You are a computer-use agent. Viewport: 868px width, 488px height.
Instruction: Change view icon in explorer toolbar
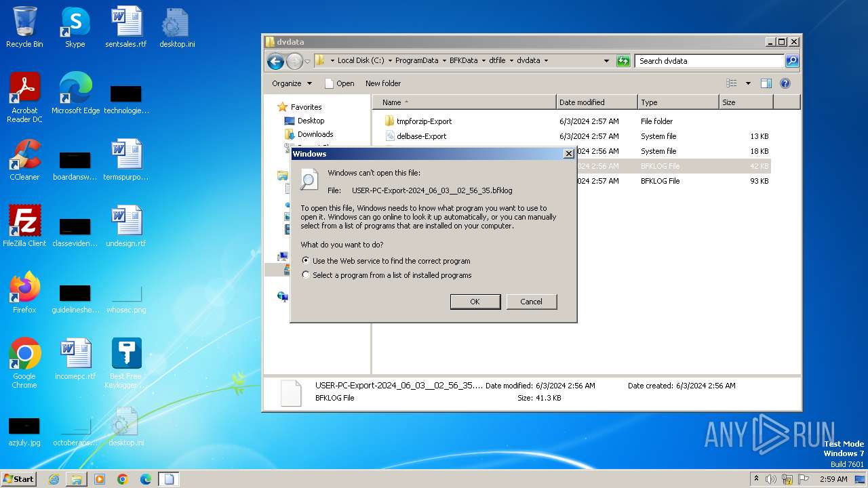pyautogui.click(x=732, y=83)
